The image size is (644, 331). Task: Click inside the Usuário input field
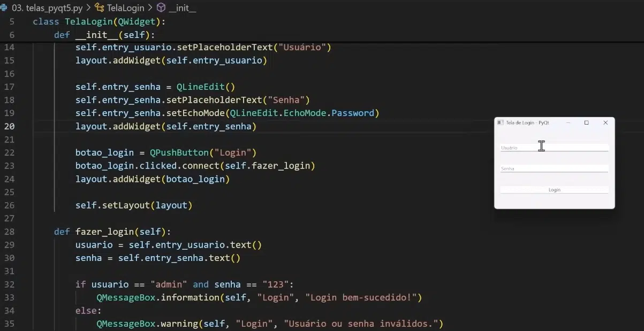click(554, 148)
